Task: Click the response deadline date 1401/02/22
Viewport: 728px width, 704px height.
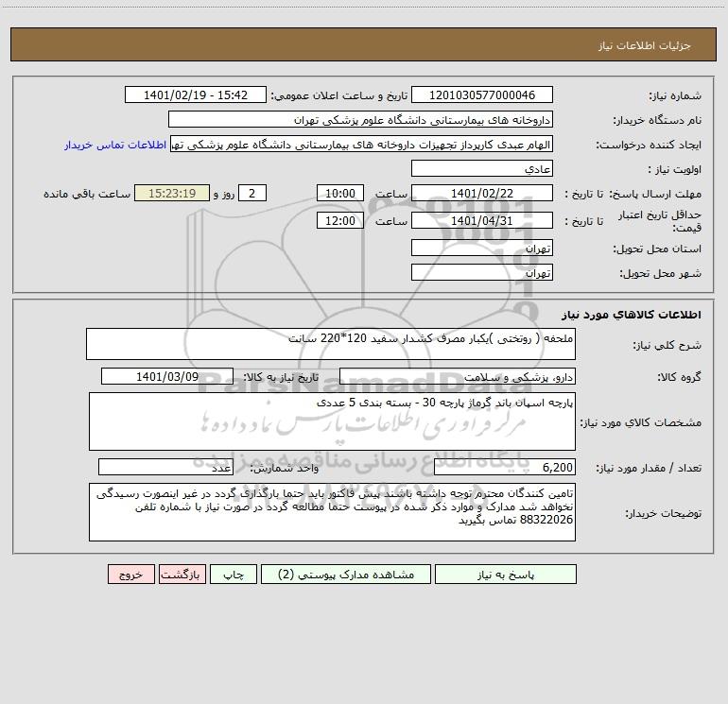Action: pyautogui.click(x=482, y=193)
